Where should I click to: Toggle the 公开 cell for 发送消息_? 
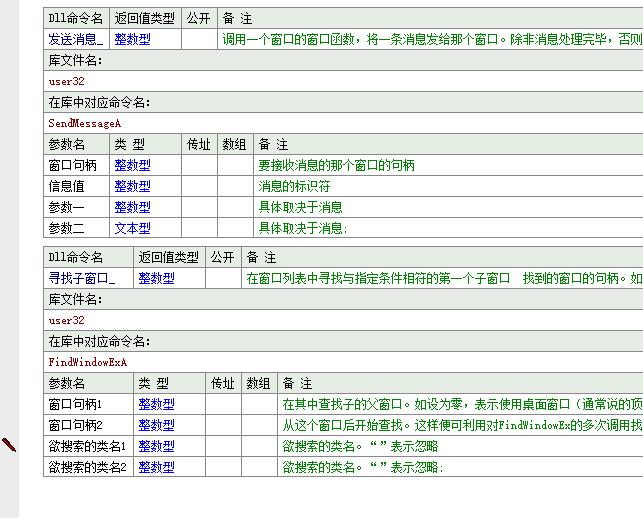pos(199,39)
